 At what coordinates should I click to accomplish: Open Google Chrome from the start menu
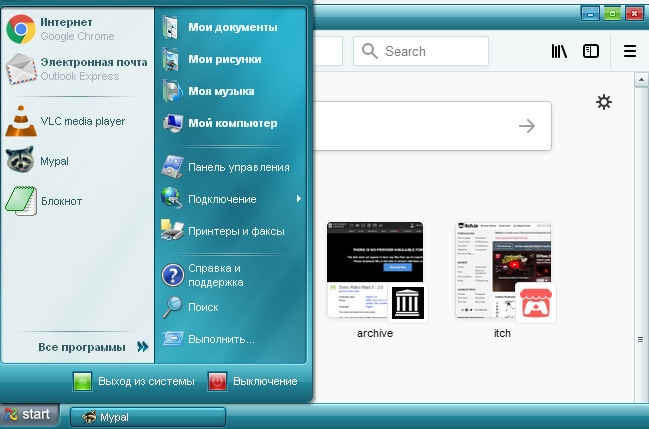pos(21,29)
